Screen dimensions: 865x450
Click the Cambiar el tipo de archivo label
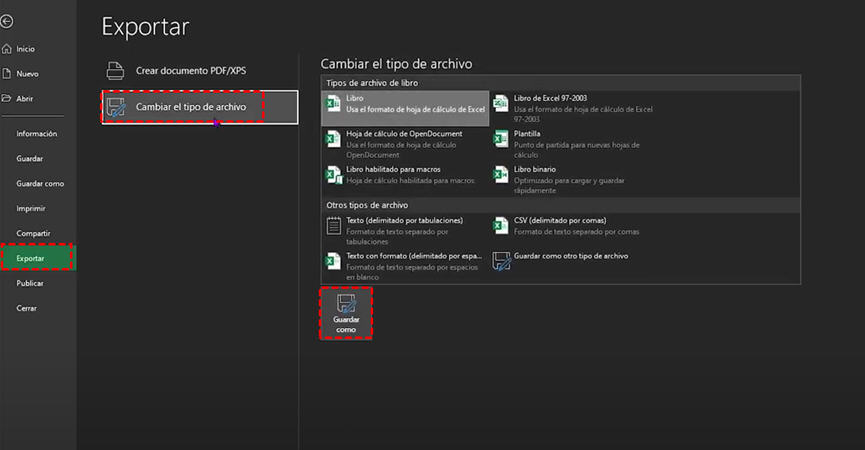(191, 107)
